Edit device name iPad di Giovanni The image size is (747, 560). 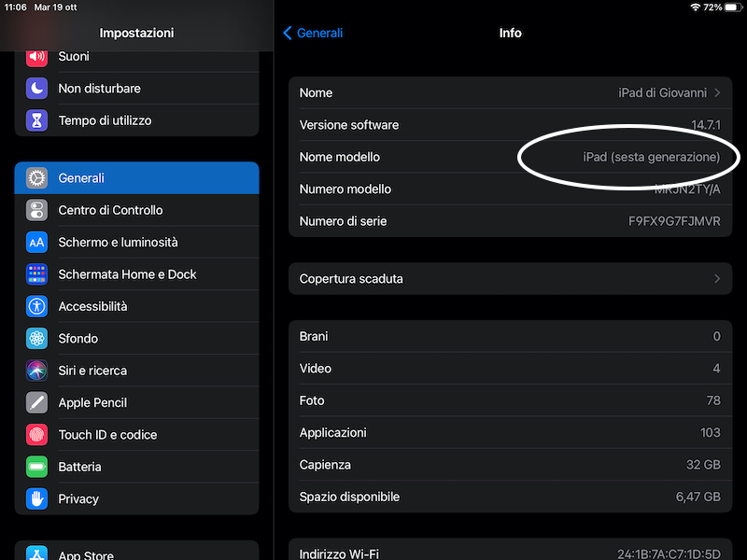(x=662, y=92)
